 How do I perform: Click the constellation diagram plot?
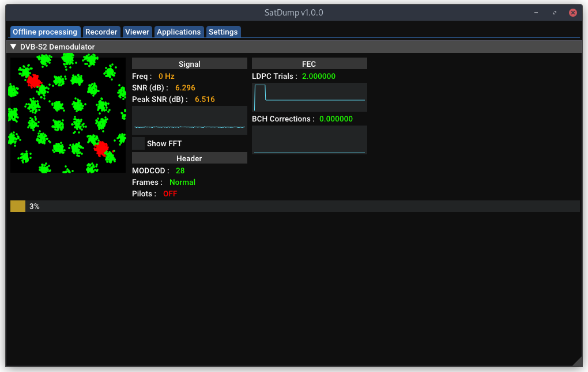click(x=68, y=115)
